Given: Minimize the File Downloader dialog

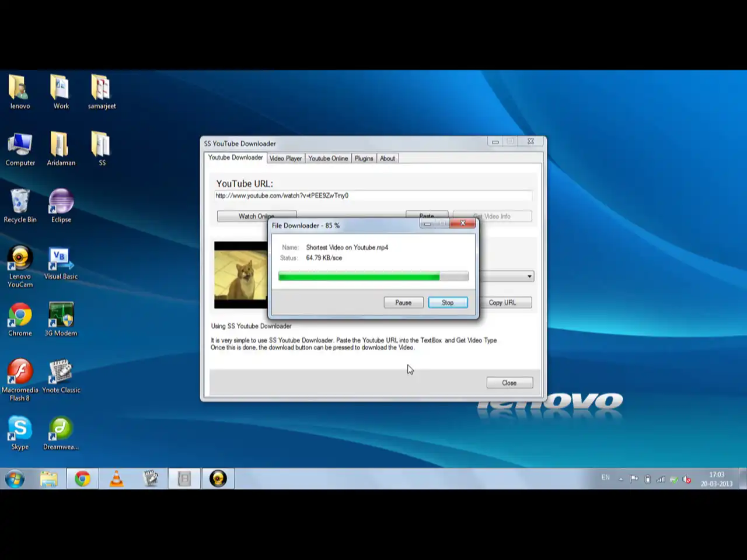Looking at the screenshot, I should point(428,223).
